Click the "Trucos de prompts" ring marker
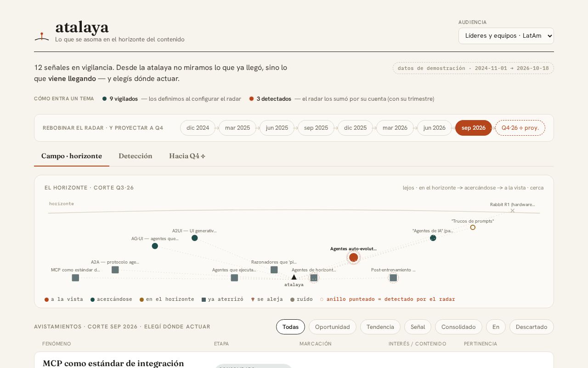The height and width of the screenshot is (368, 588). pos(473,227)
